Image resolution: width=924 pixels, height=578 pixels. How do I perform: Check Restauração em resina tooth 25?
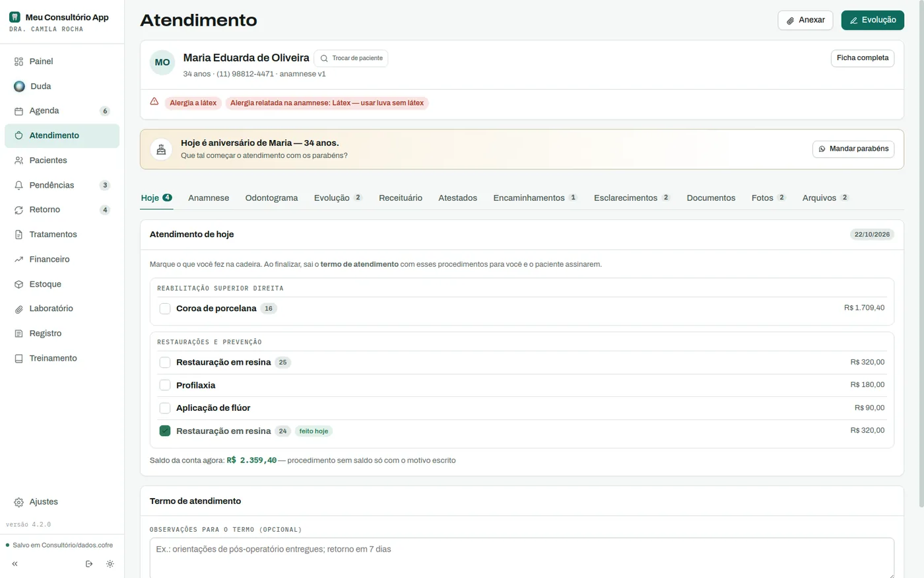click(165, 362)
